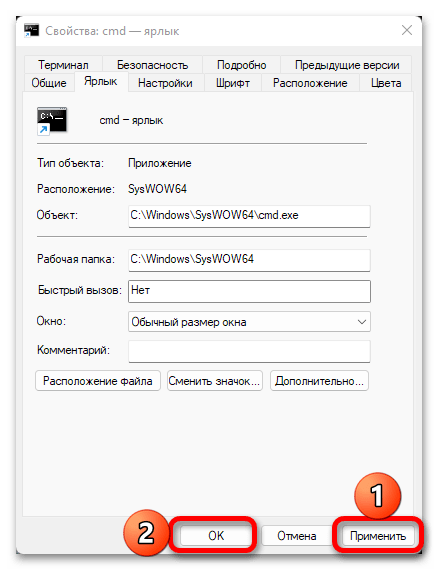
Task: Focus the Быстрый вызов hotkey field
Action: (249, 291)
